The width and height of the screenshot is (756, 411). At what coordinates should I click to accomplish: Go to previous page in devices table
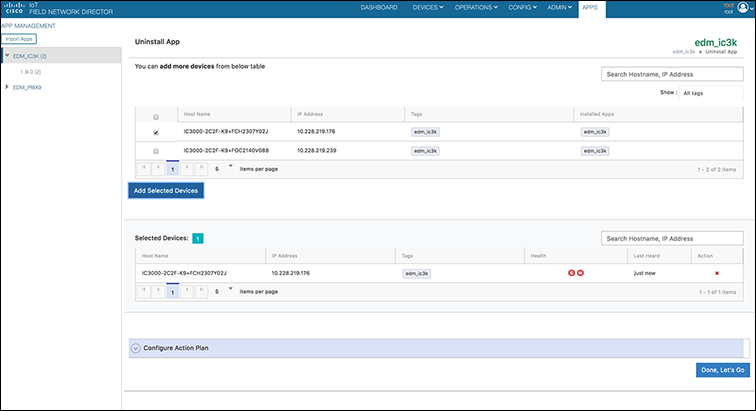[x=158, y=168]
